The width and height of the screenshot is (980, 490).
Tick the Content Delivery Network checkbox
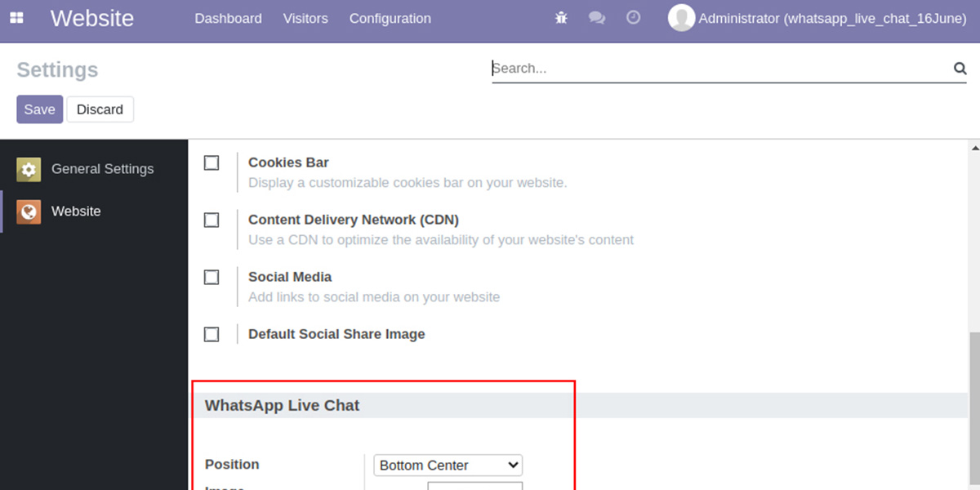tap(212, 220)
